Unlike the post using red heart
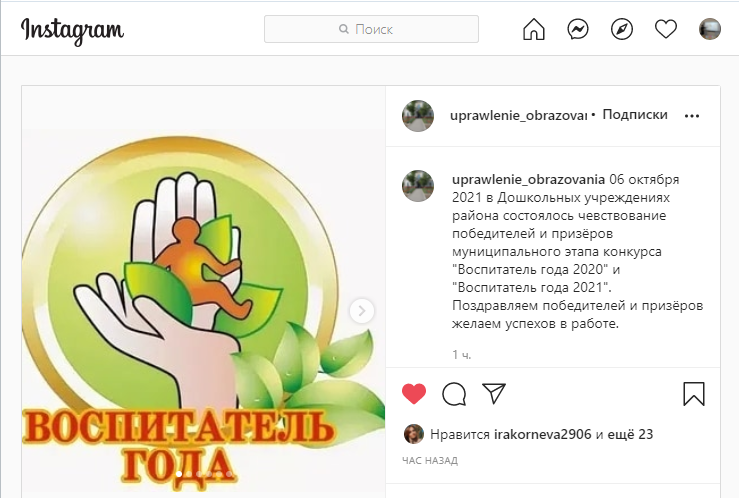Viewport: 739px width, 498px height. click(x=414, y=394)
